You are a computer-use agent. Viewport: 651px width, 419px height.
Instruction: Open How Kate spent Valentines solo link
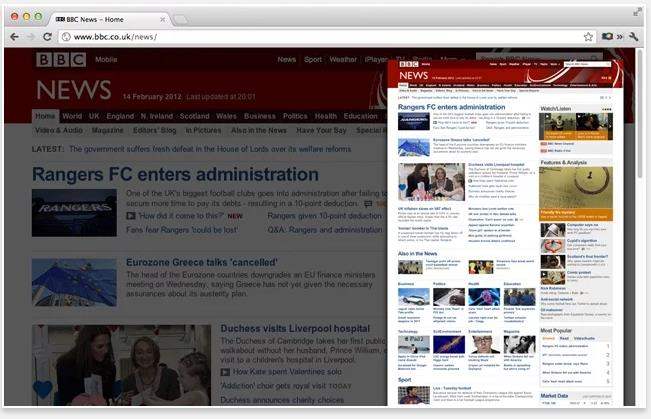[287, 372]
